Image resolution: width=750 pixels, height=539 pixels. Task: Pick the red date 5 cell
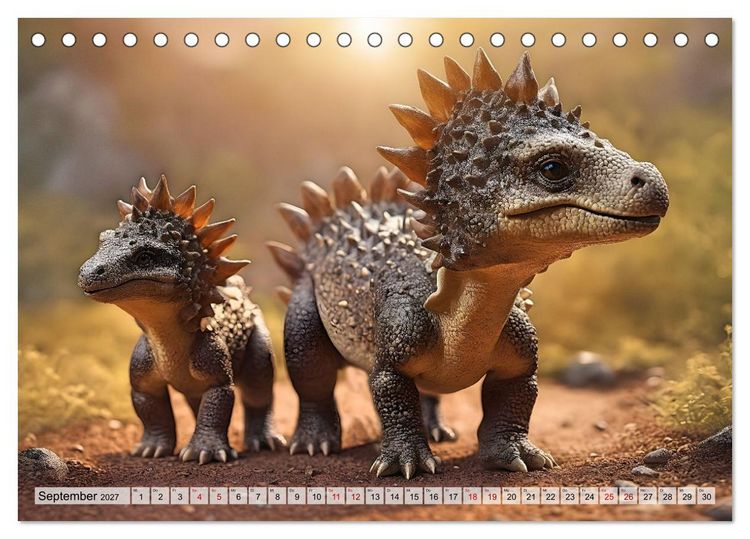tap(219, 496)
